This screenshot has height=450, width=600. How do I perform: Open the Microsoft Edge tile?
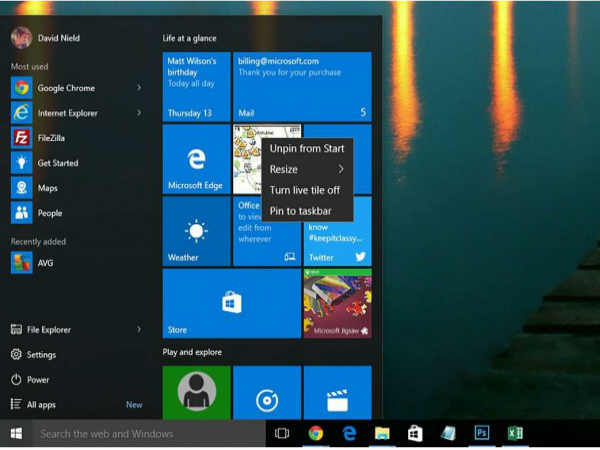(196, 158)
